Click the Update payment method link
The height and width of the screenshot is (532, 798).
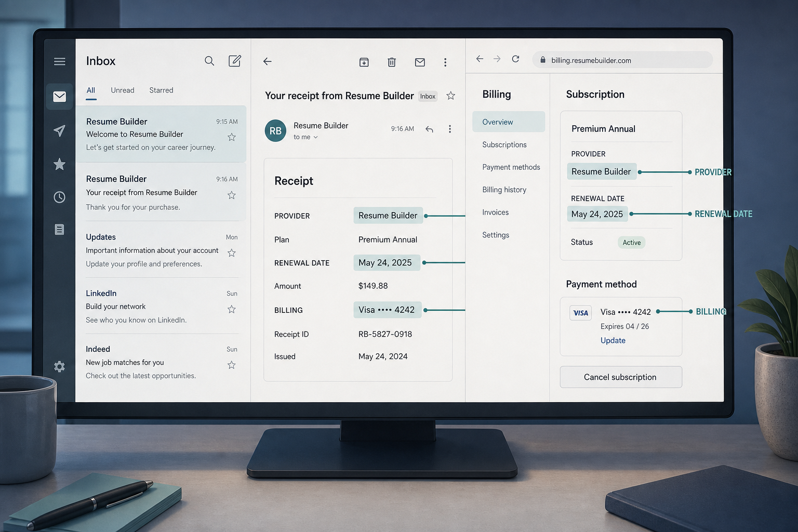click(x=613, y=341)
